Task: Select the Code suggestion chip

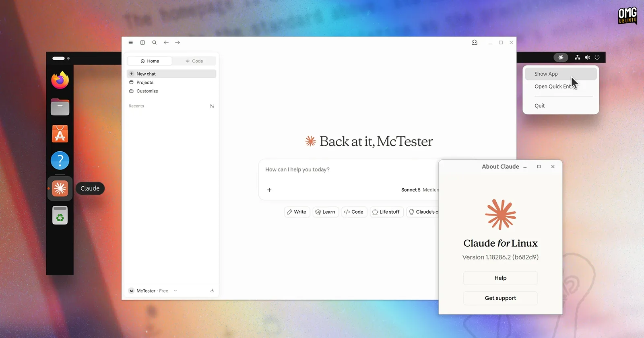Action: pyautogui.click(x=354, y=212)
